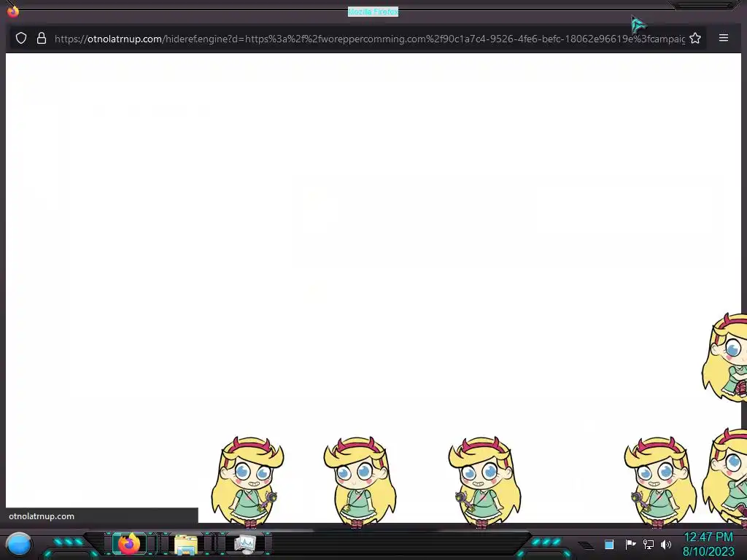Open the Firefox hamburger application menu
Viewport: 747px width, 560px height.
click(723, 38)
